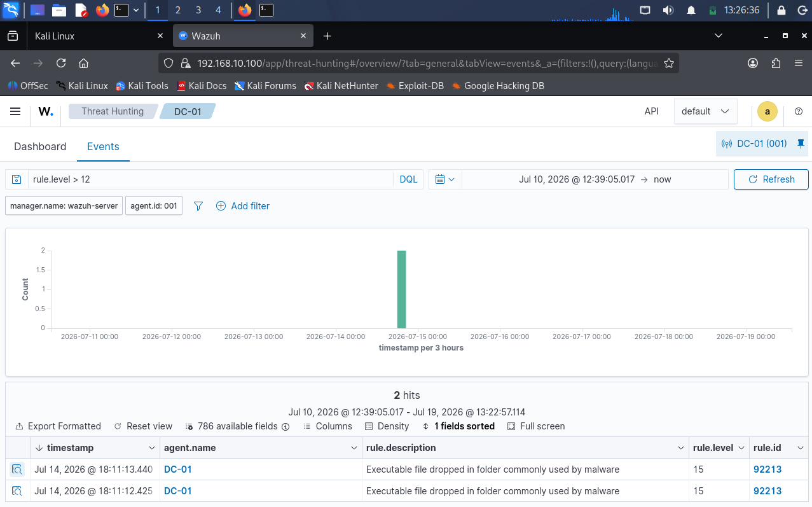Open the calendar quick date menu
The height and width of the screenshot is (507, 812).
point(445,179)
